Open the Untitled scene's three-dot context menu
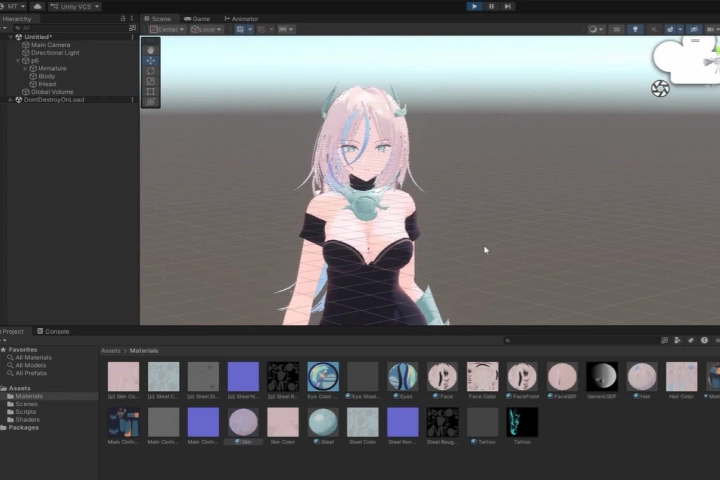This screenshot has height=480, width=720. coord(133,37)
